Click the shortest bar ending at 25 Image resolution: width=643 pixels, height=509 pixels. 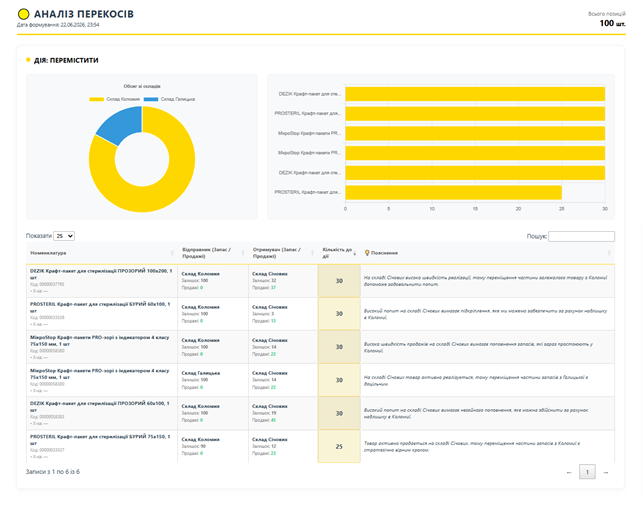[x=453, y=192]
